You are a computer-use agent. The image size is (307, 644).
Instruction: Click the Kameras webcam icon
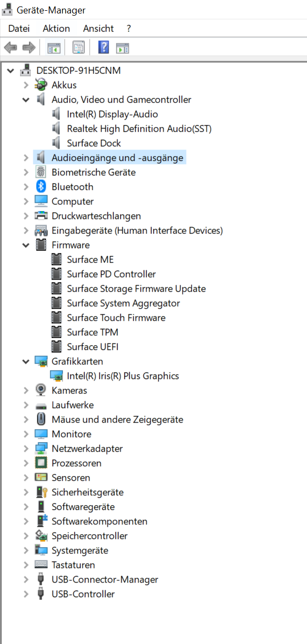41,390
